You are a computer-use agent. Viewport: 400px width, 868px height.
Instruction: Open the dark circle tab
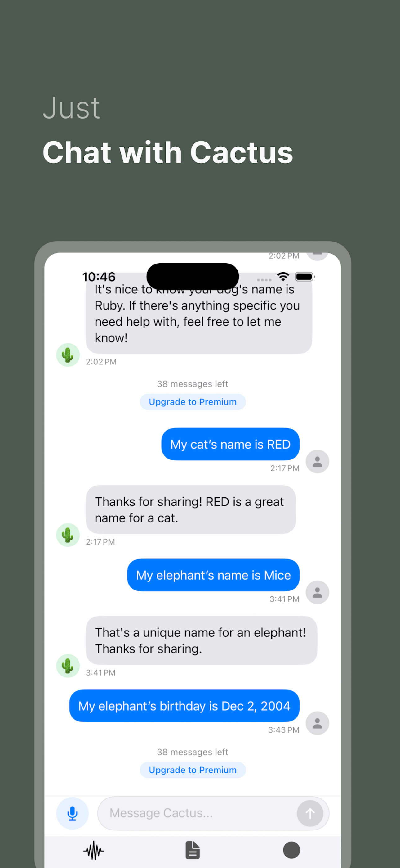[x=291, y=850]
